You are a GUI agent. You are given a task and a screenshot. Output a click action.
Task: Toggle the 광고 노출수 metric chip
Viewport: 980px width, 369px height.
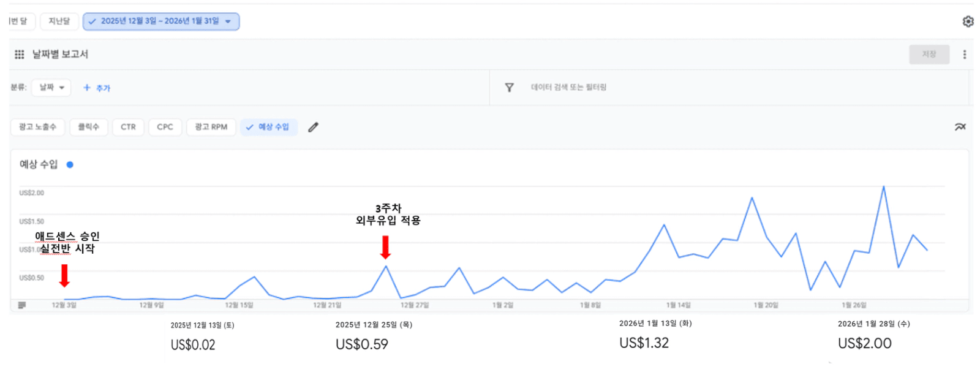(37, 127)
